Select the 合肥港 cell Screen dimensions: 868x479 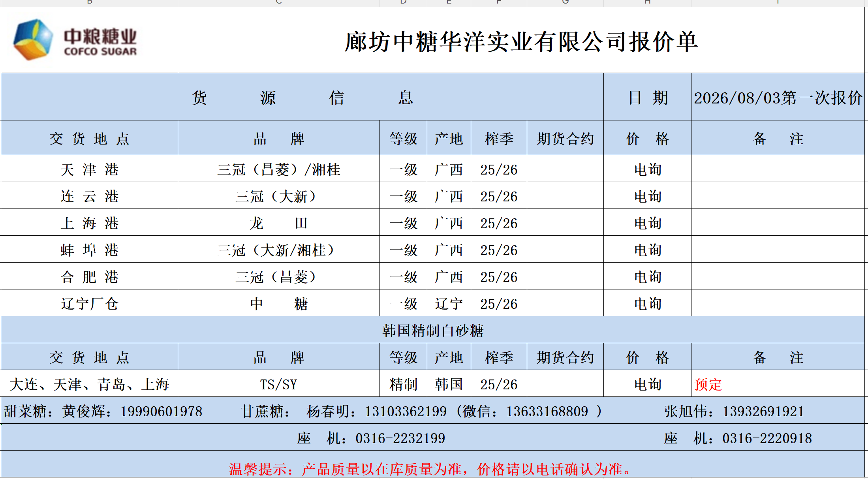click(x=89, y=276)
